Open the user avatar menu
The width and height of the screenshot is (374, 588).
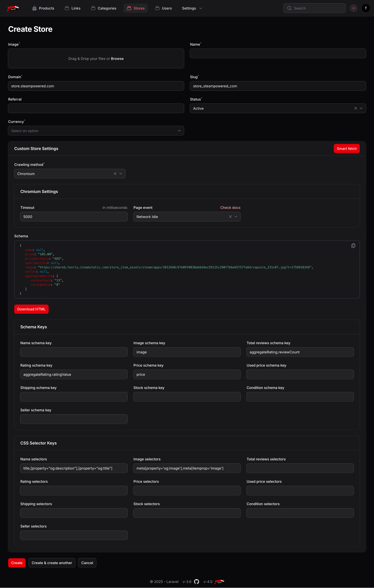[x=365, y=8]
